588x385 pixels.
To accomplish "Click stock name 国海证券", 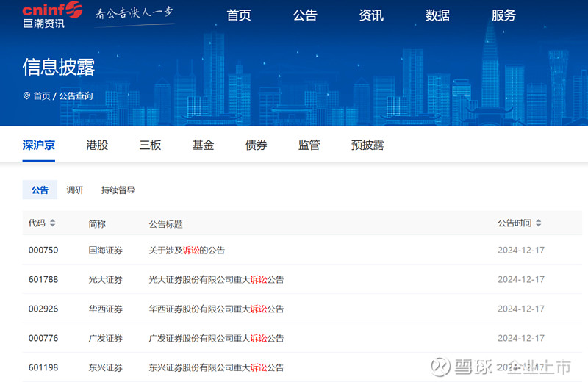I will tap(105, 251).
